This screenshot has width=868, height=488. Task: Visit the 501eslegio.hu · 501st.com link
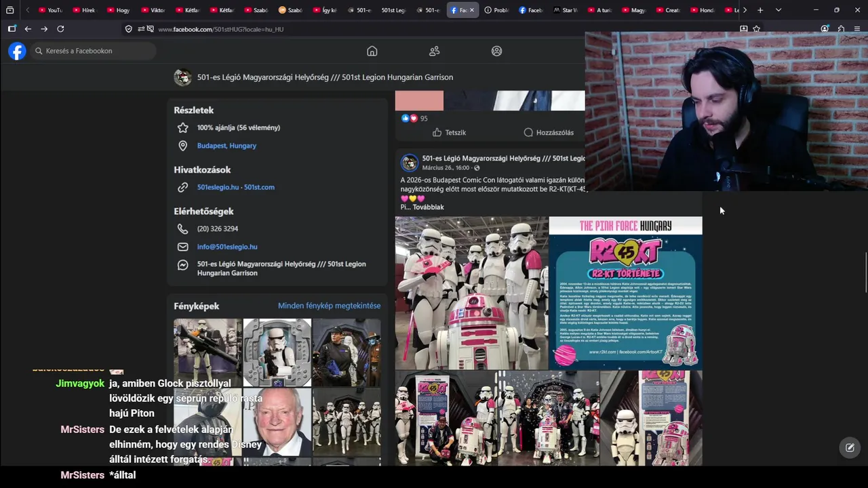point(235,187)
